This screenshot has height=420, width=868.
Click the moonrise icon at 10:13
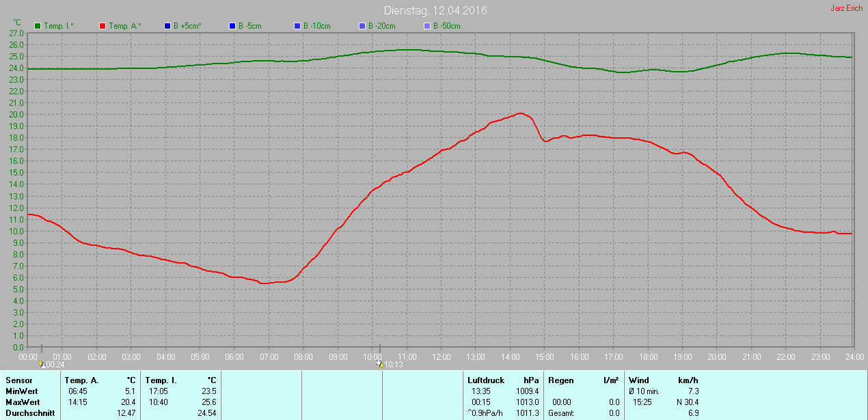click(x=380, y=365)
